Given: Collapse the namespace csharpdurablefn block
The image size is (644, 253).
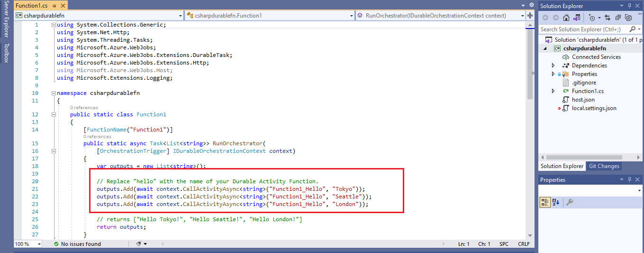Looking at the screenshot, I should [54, 93].
